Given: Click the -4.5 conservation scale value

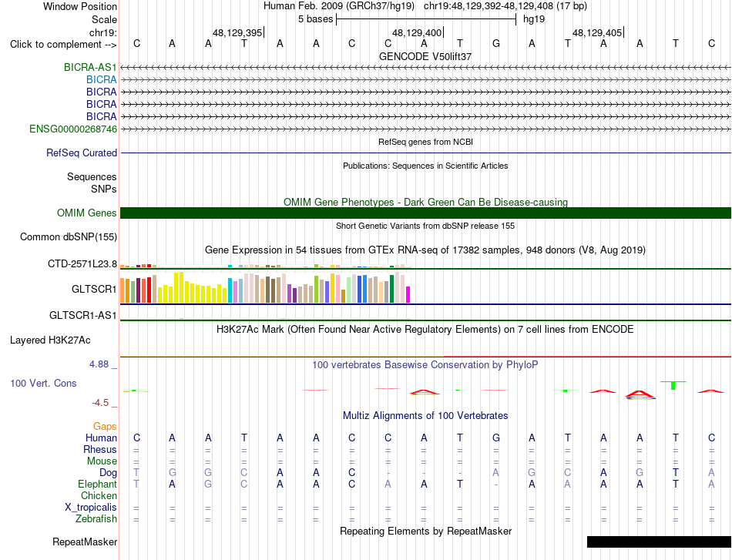Looking at the screenshot, I should (100, 403).
